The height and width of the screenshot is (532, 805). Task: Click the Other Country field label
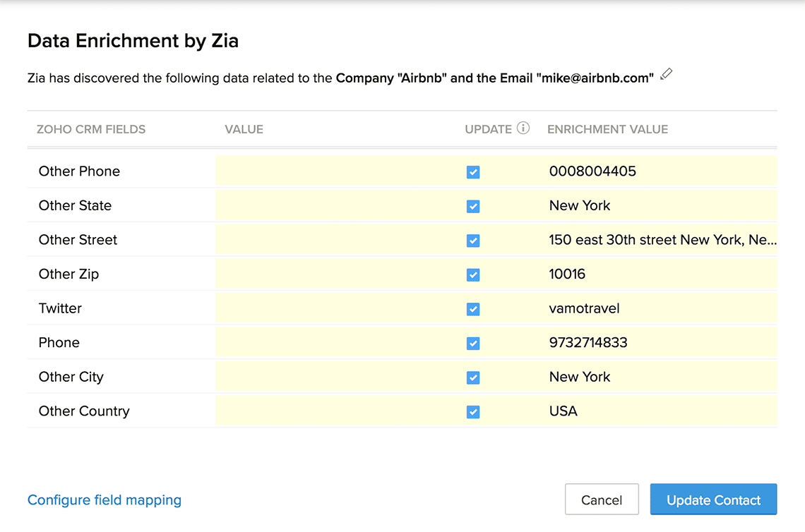click(x=84, y=411)
